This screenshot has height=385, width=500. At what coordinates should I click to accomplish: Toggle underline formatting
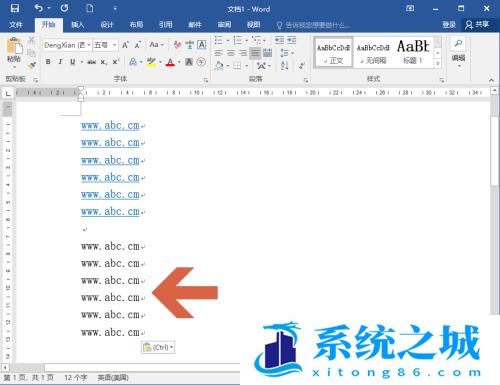72,62
